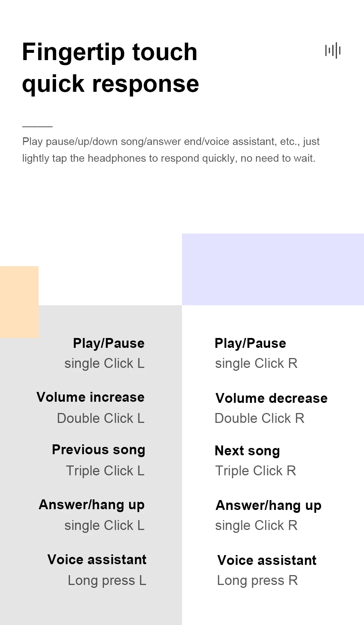Click "Play/Pause" above "single Click L"

pyautogui.click(x=108, y=343)
